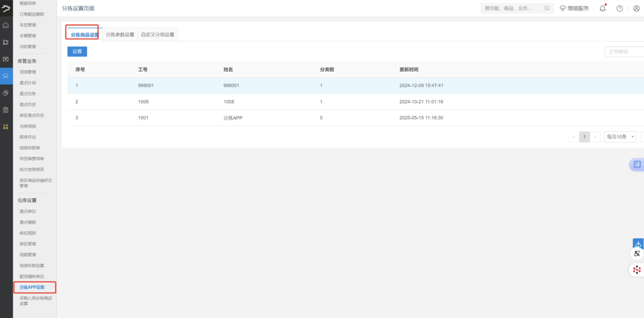Open 批次信息修改 in the sidebar

point(32,170)
